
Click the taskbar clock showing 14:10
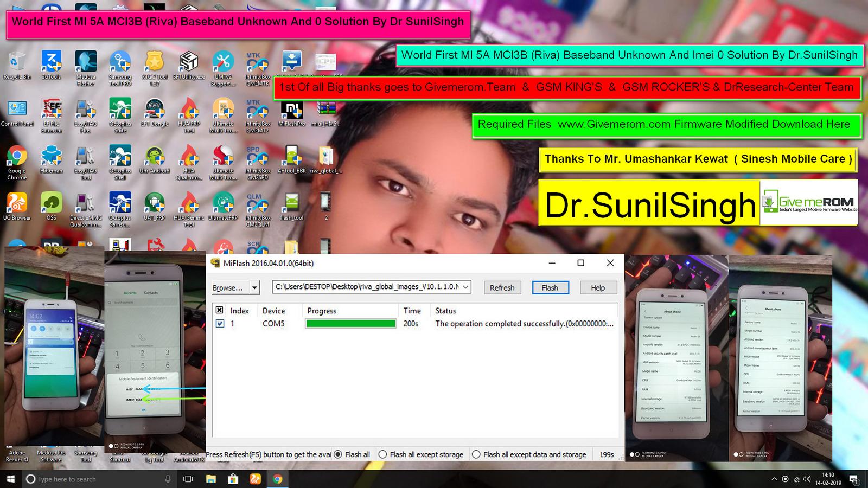click(828, 479)
